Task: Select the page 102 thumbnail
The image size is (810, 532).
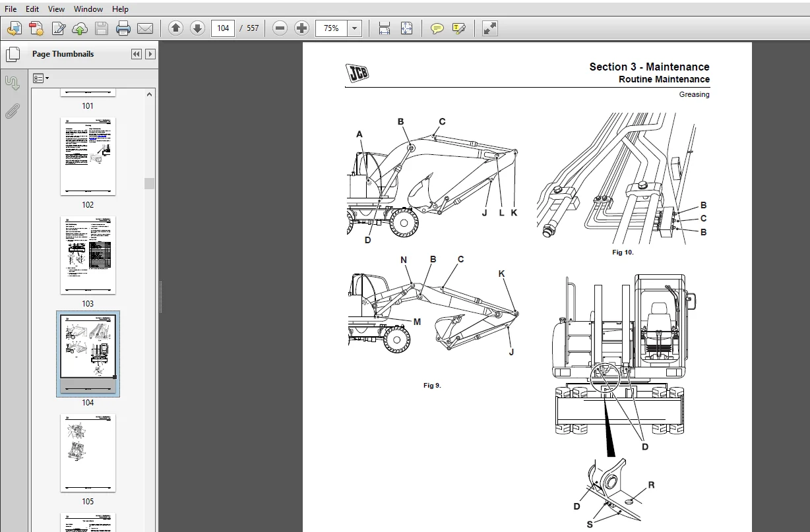Action: 88,156
